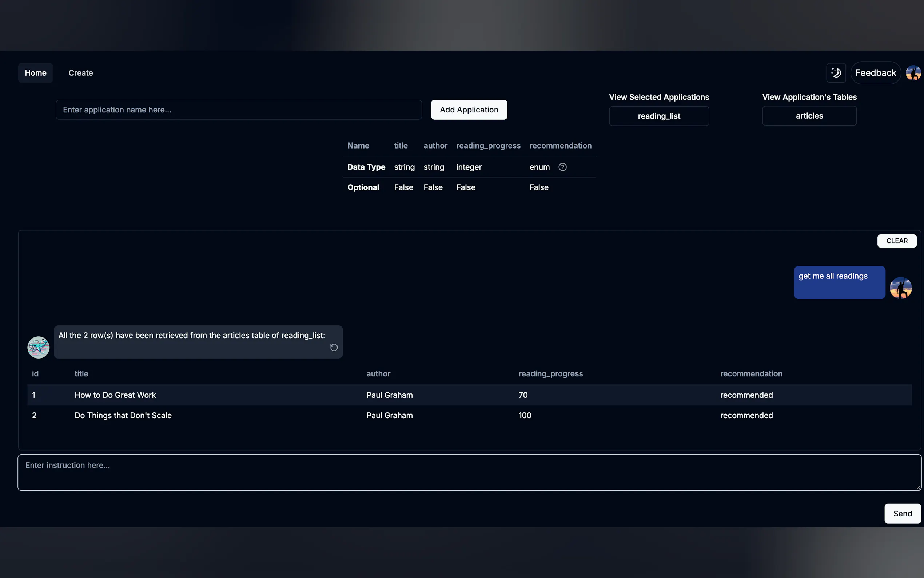Toggle the dark mode moon icon
This screenshot has height=578, width=924.
click(836, 73)
